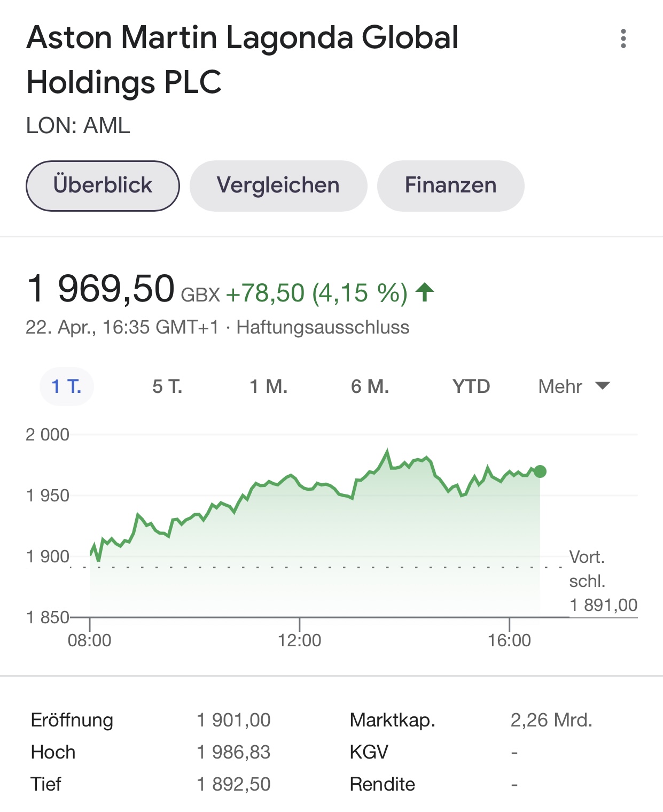The height and width of the screenshot is (812, 663).
Task: Open the Finanzen tab
Action: coord(450,185)
